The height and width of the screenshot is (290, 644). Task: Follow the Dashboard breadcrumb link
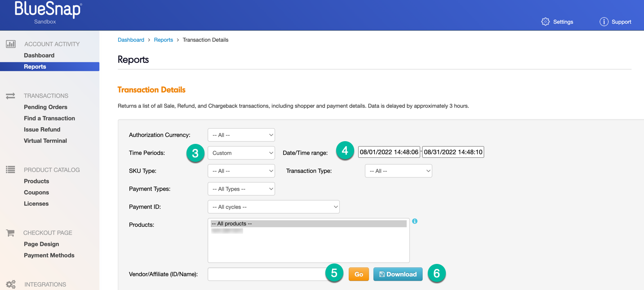[x=131, y=40]
